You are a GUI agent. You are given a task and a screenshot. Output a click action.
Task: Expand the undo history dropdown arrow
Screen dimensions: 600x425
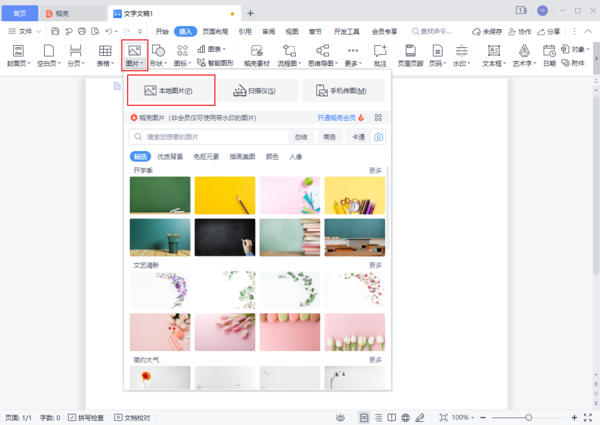pos(116,31)
